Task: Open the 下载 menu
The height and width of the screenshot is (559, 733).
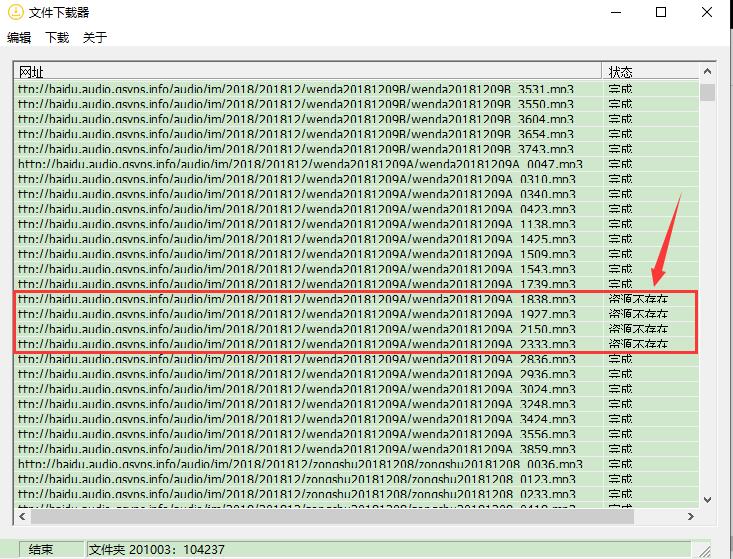Action: click(x=57, y=37)
